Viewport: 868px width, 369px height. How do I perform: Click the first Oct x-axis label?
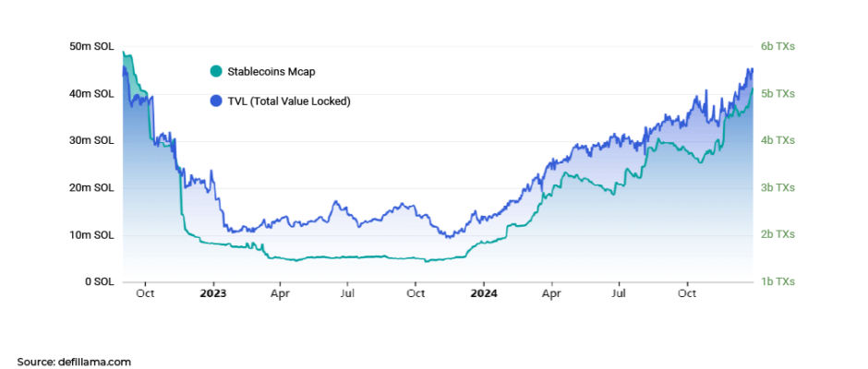[145, 293]
